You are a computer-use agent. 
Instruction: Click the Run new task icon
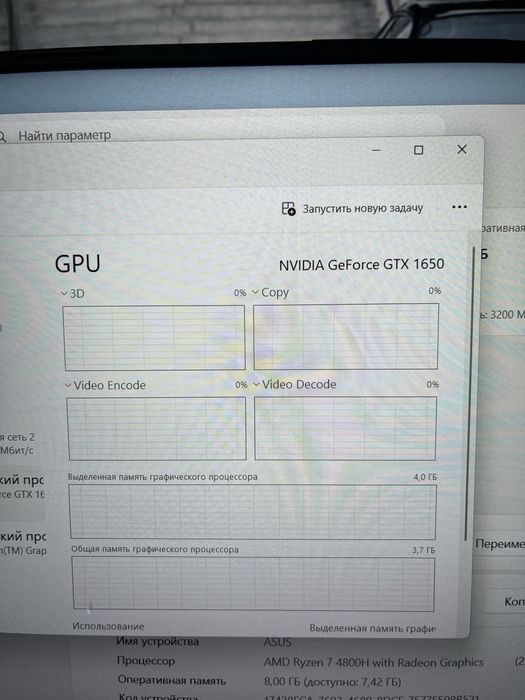(x=288, y=208)
